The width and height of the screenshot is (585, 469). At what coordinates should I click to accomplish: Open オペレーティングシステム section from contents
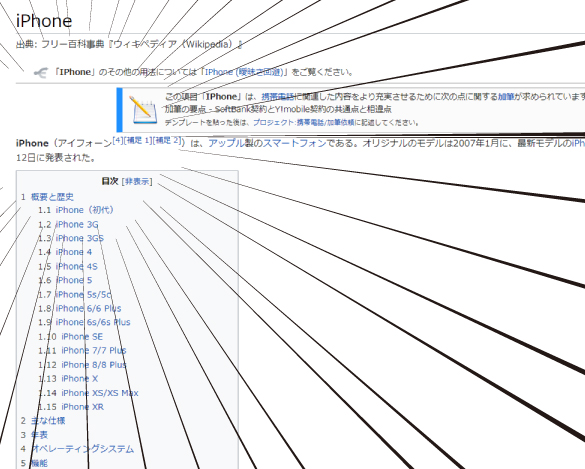[x=82, y=449]
